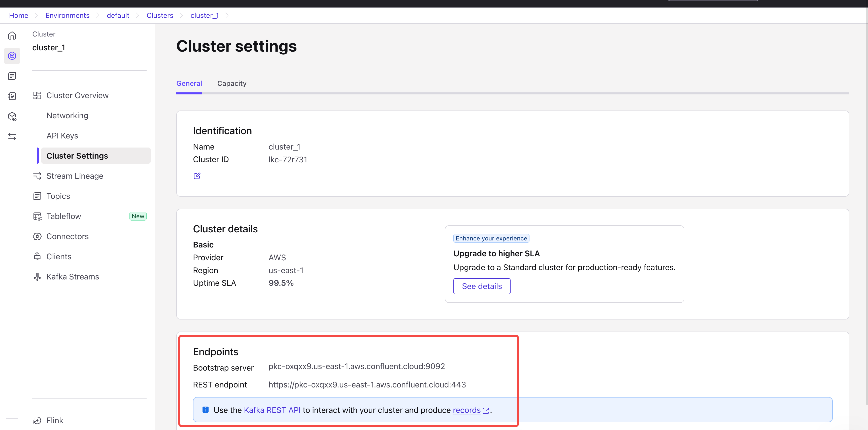Click the edit pencil in the Identification card
The width and height of the screenshot is (868, 430).
coord(197,176)
